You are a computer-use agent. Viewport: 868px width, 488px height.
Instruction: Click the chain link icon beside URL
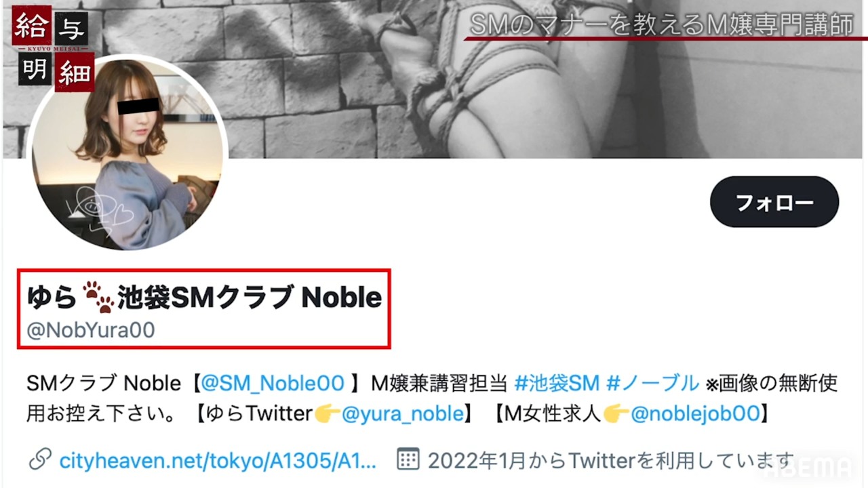40,461
